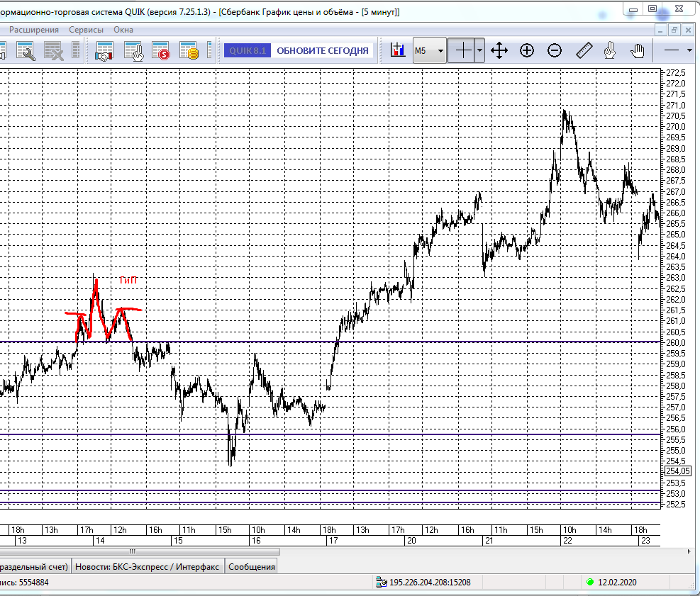Image resolution: width=700 pixels, height=596 pixels.
Task: Expand the line tool dropdown arrow
Action: point(690,50)
